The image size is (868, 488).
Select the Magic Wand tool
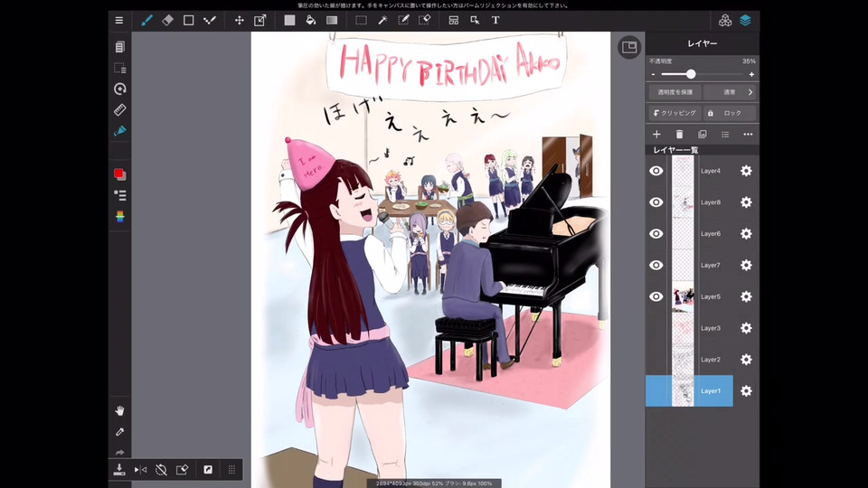point(382,21)
